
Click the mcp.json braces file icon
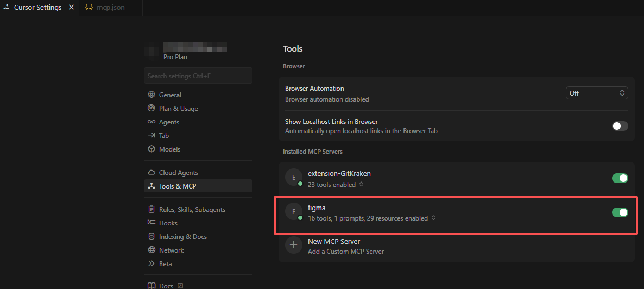pyautogui.click(x=89, y=8)
